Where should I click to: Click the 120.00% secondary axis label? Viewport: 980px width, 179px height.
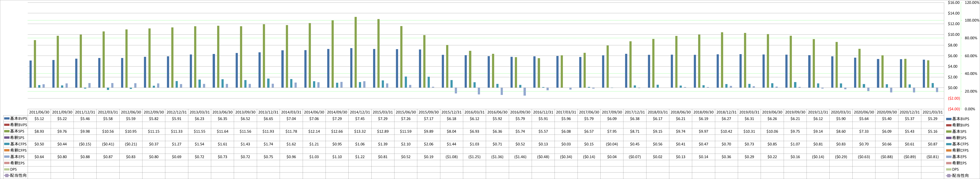tap(972, 3)
